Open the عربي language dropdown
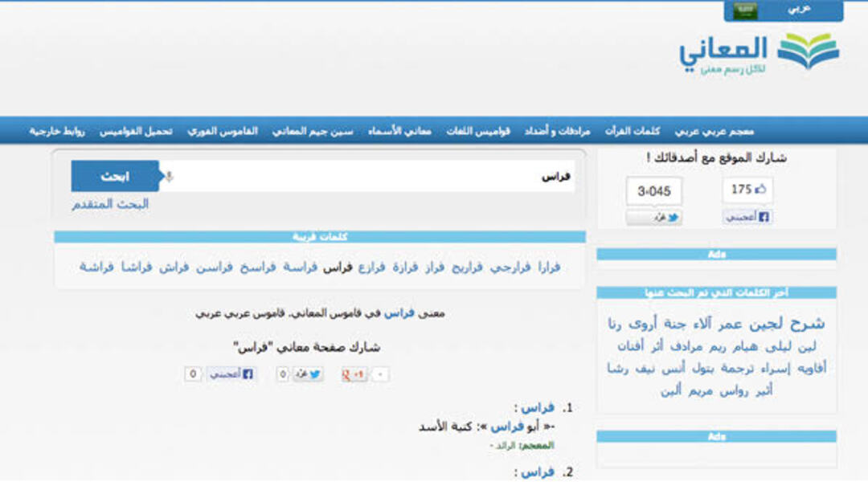 [x=784, y=10]
